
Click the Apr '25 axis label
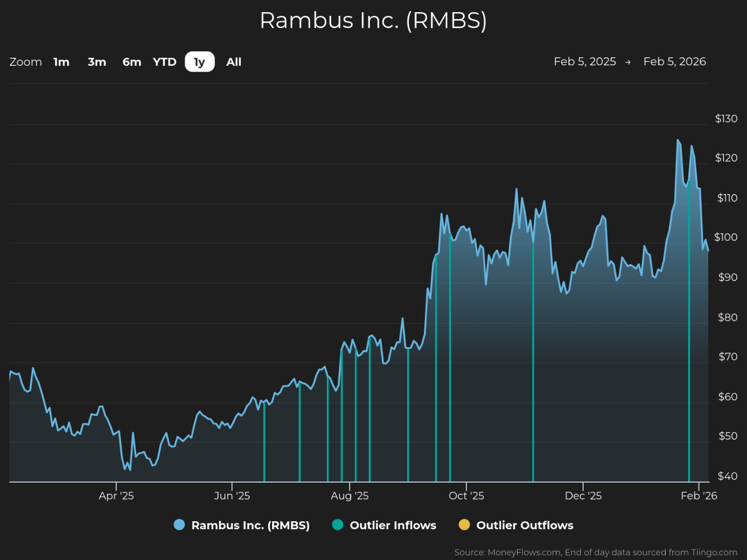click(116, 496)
